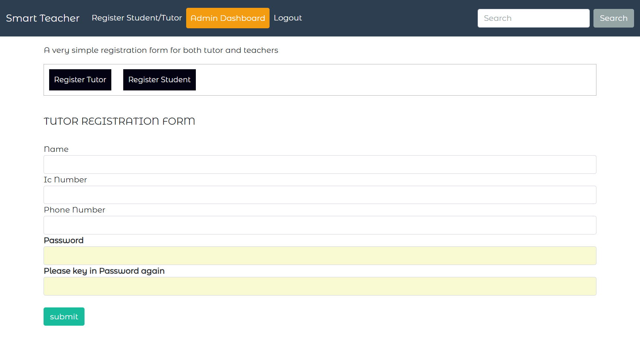Click the Phone Number label text
This screenshot has height=364, width=640.
point(74,210)
